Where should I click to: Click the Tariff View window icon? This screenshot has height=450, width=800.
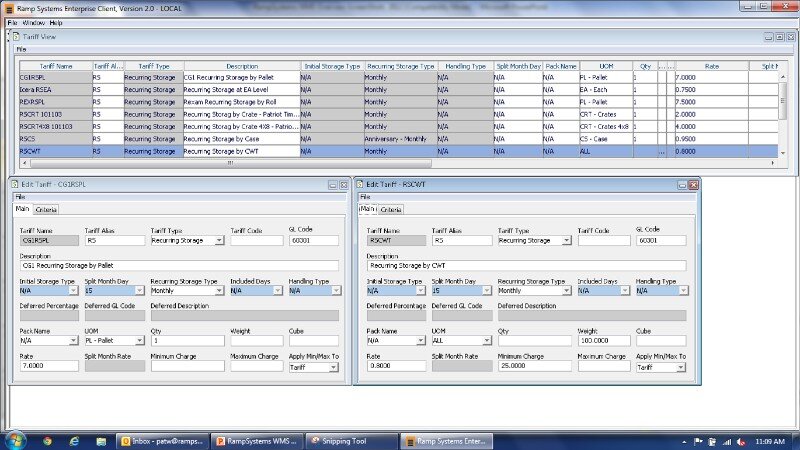(15, 37)
